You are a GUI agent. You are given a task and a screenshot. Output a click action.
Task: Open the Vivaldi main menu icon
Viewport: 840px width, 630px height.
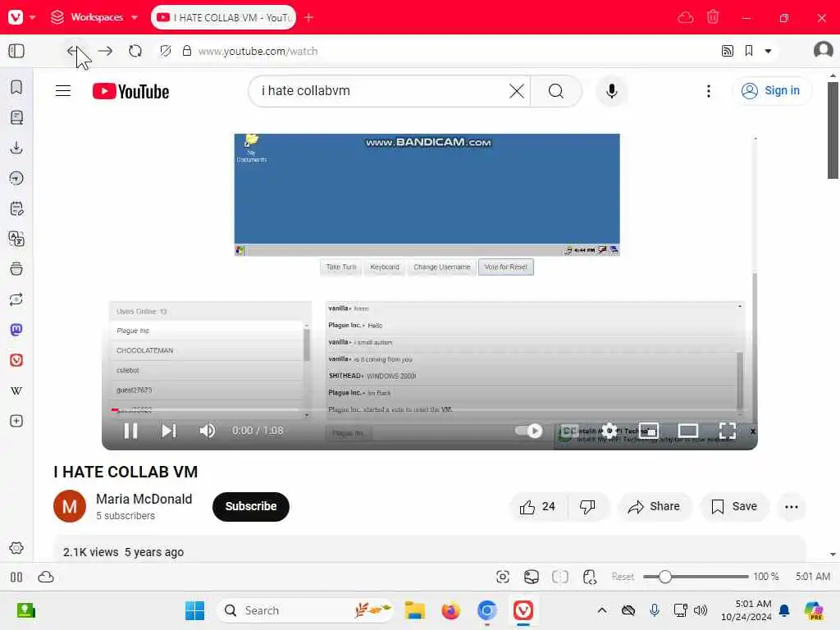pyautogui.click(x=16, y=17)
